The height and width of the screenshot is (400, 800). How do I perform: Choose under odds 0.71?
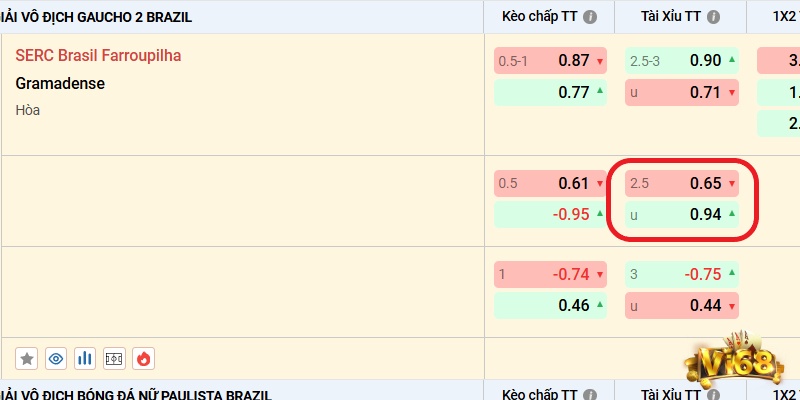682,92
